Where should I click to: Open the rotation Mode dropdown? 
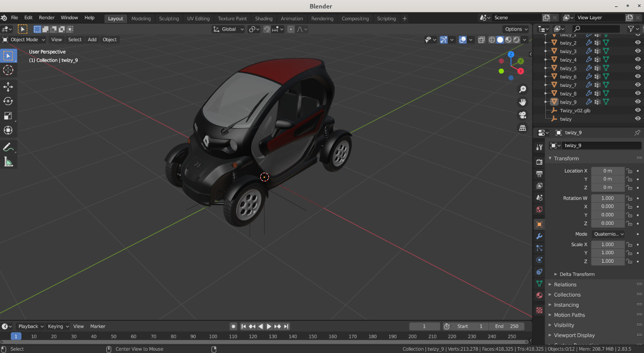tap(608, 234)
